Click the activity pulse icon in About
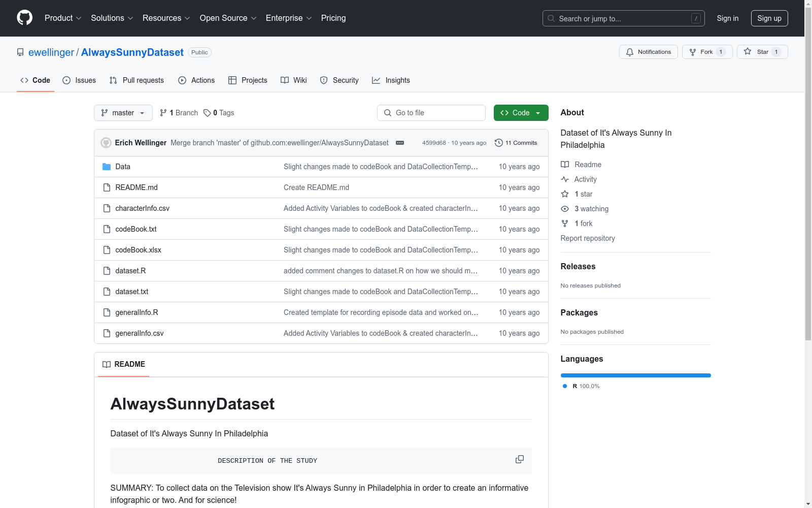This screenshot has height=508, width=812. tap(565, 179)
